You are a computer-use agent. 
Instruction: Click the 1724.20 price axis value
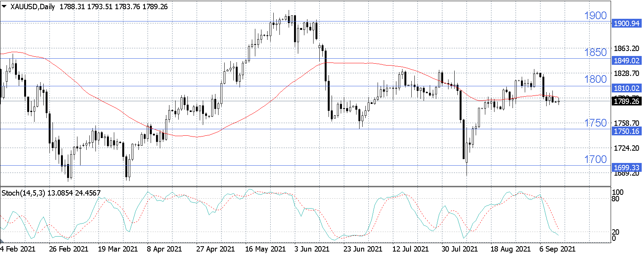pyautogui.click(x=626, y=148)
